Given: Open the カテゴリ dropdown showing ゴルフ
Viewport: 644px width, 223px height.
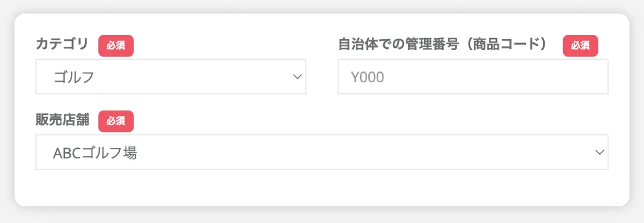Looking at the screenshot, I should tap(171, 77).
